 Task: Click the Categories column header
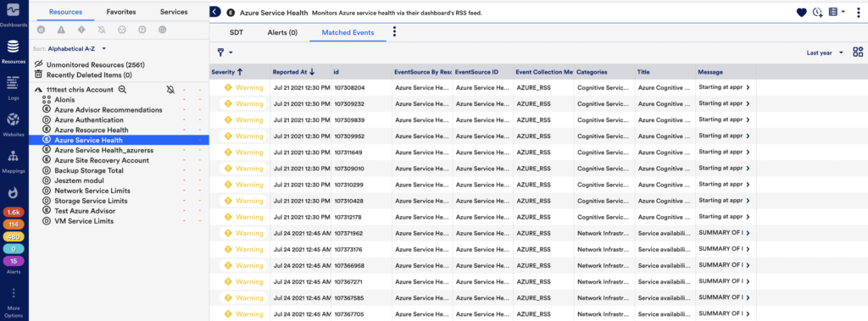click(592, 72)
